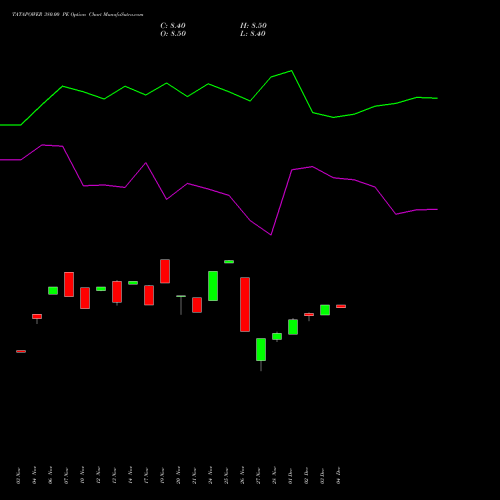Click the green indicator line on the chart
The image size is (500, 500).
pyautogui.click(x=219, y=98)
